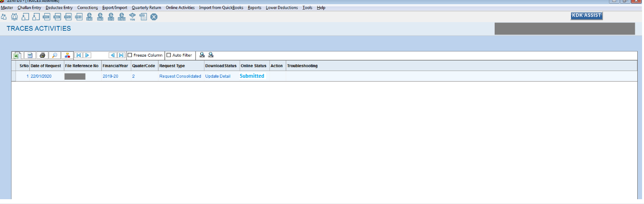
Task: Jump to the last record
Action: point(121,55)
